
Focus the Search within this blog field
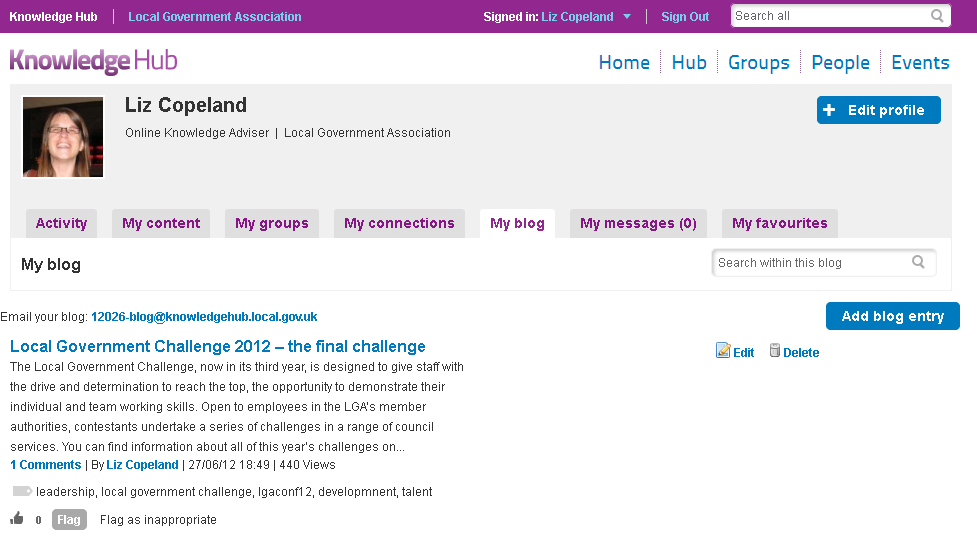coord(824,263)
